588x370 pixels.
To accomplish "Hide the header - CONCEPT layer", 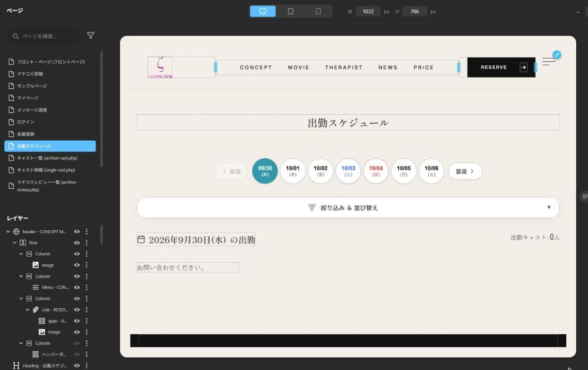I will pos(77,232).
